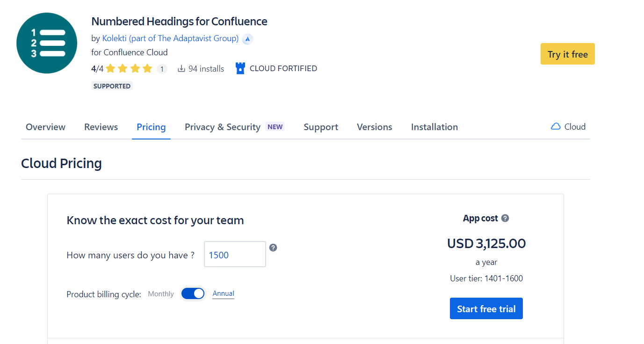Switch to the Reviews tab

(x=101, y=127)
